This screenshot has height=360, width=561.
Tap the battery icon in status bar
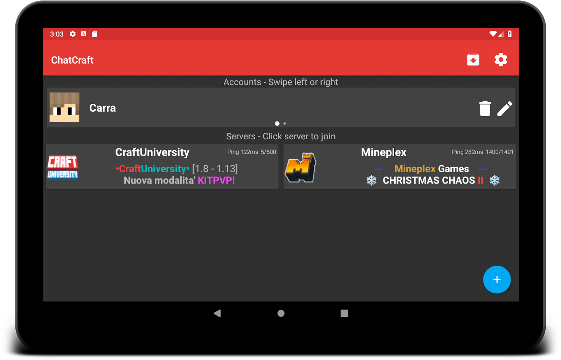coord(509,34)
